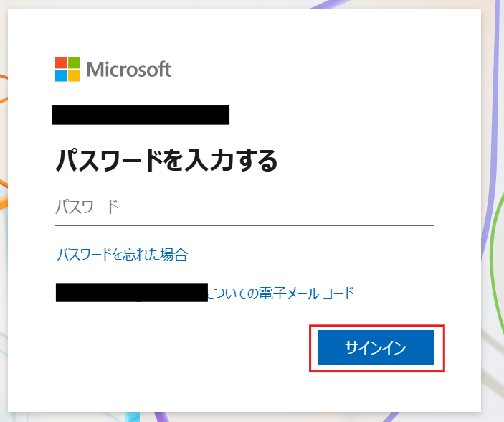Click the Microsoft four-square logo

pyautogui.click(x=67, y=69)
